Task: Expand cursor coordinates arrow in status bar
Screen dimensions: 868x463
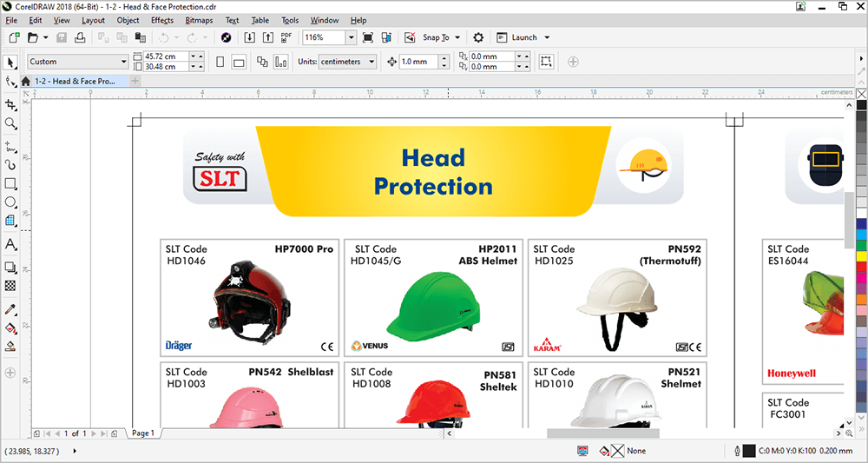Action: click(x=75, y=451)
